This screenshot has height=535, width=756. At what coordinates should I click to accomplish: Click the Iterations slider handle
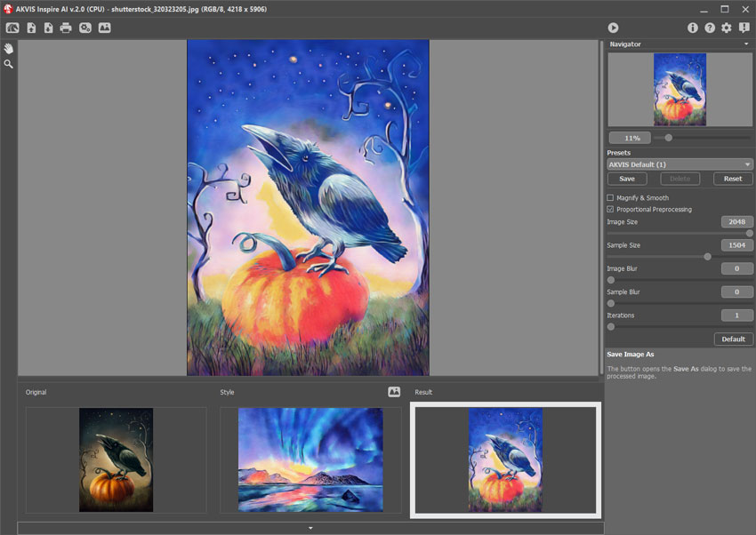pyautogui.click(x=611, y=327)
